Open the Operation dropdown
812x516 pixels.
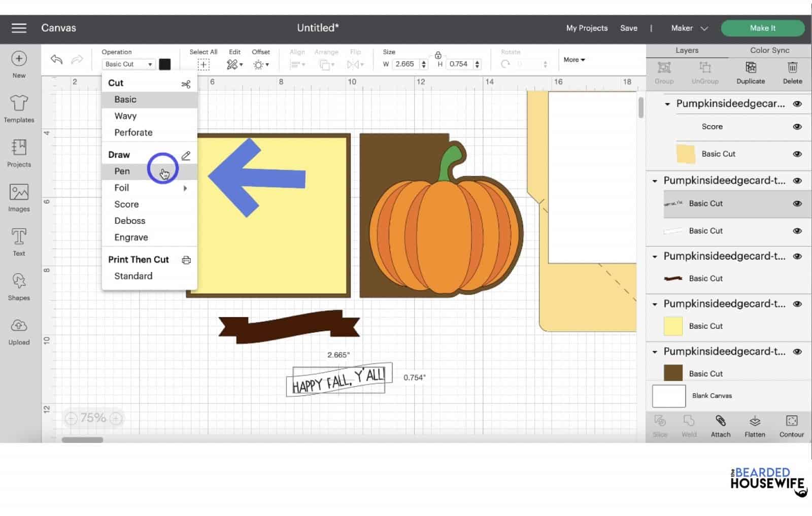coord(128,64)
